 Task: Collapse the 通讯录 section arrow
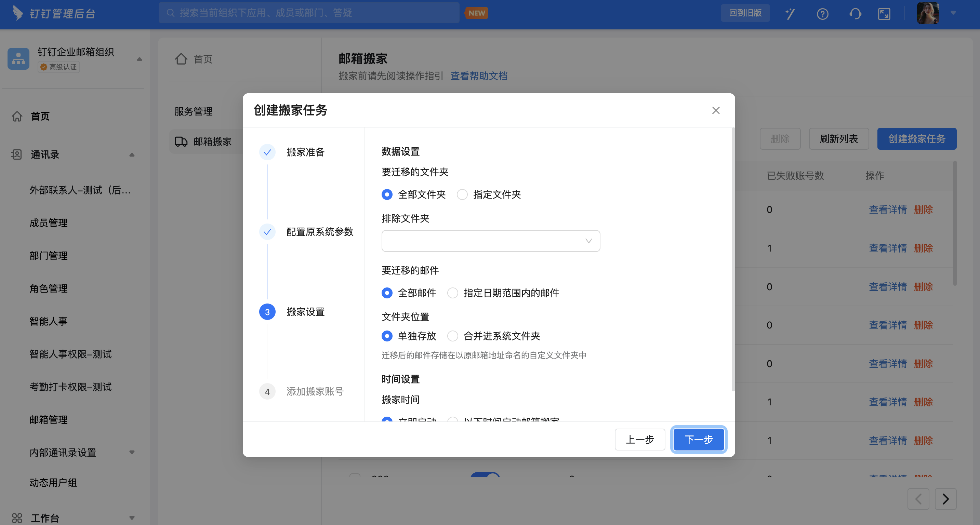point(132,155)
